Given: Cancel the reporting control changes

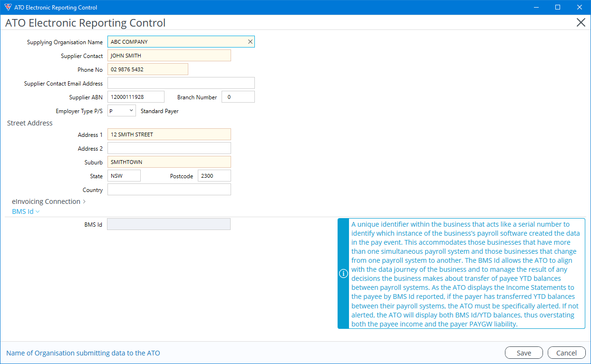Looking at the screenshot, I should (566, 353).
